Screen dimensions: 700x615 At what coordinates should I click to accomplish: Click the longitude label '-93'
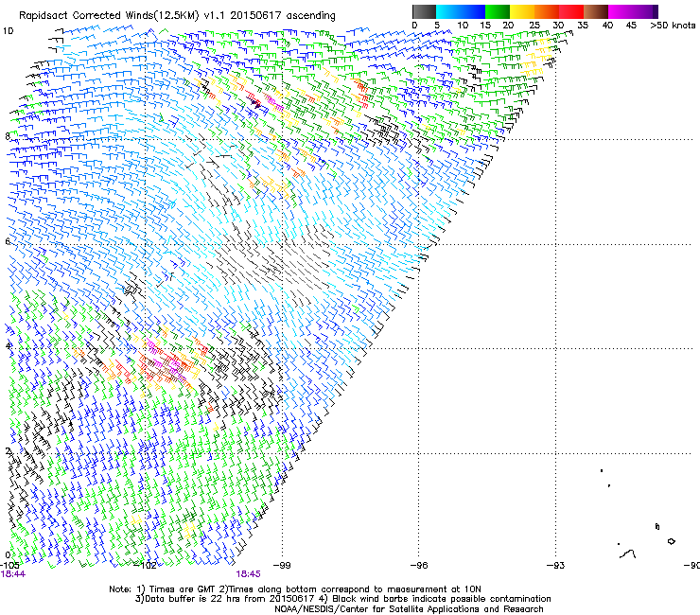click(x=556, y=566)
